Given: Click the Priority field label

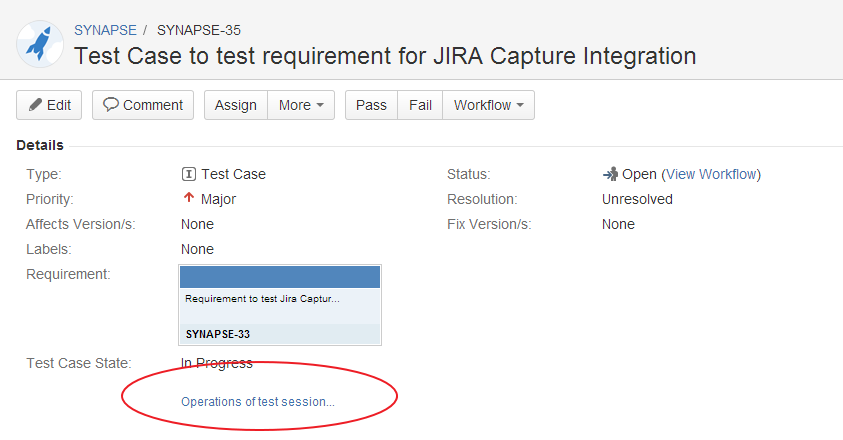Looking at the screenshot, I should (x=49, y=200).
